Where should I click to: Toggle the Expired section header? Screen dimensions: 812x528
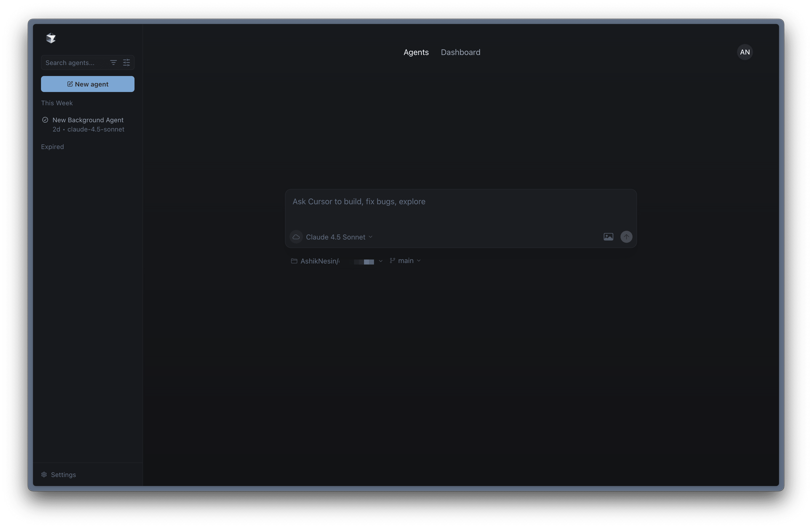pos(52,147)
